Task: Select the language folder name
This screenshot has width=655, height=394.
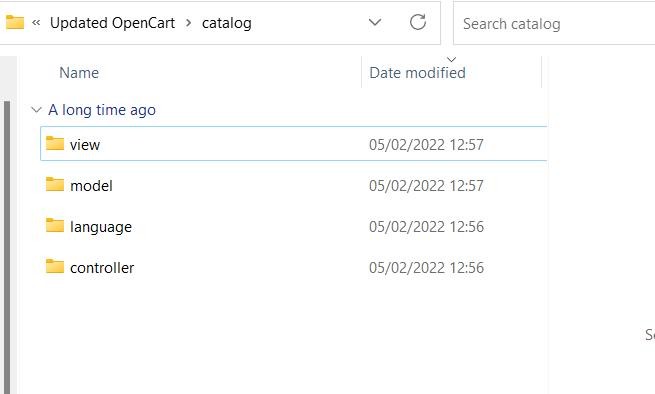Action: [101, 227]
